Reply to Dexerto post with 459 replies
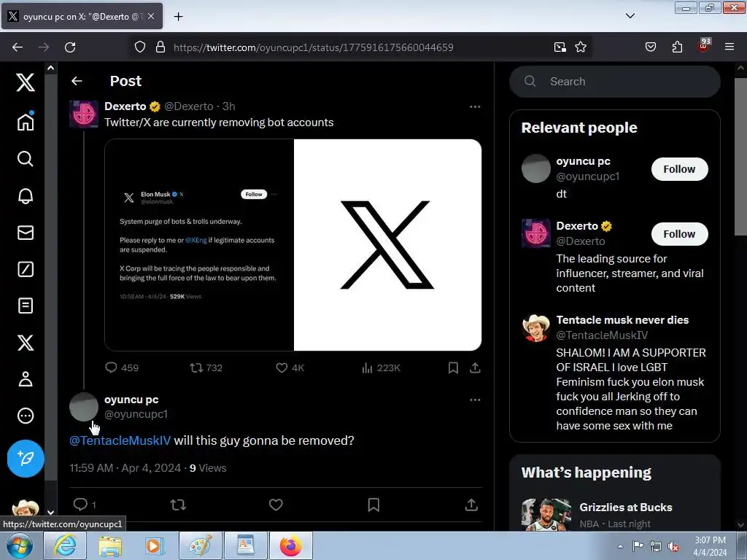Image resolution: width=747 pixels, height=560 pixels. 122,367
